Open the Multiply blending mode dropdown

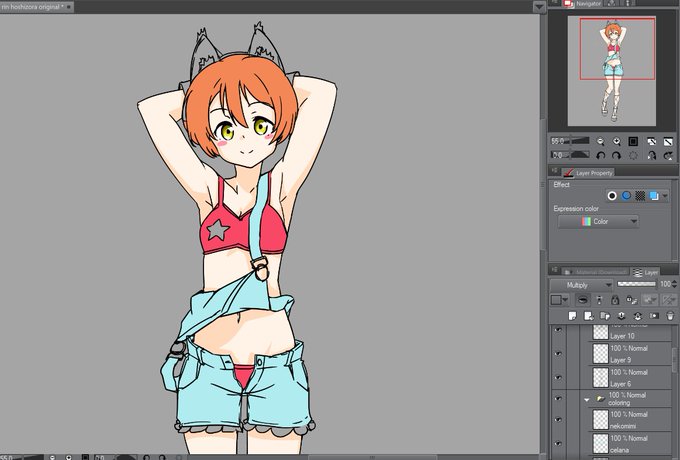581,285
